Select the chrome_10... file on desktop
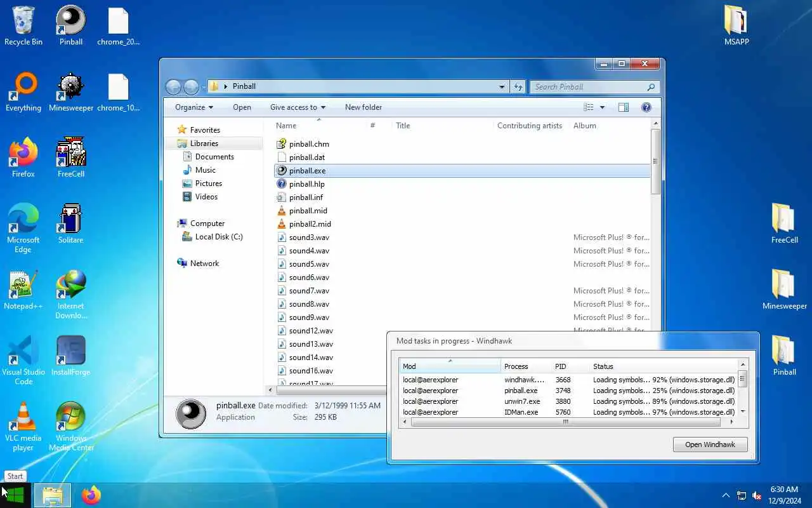 tap(119, 92)
